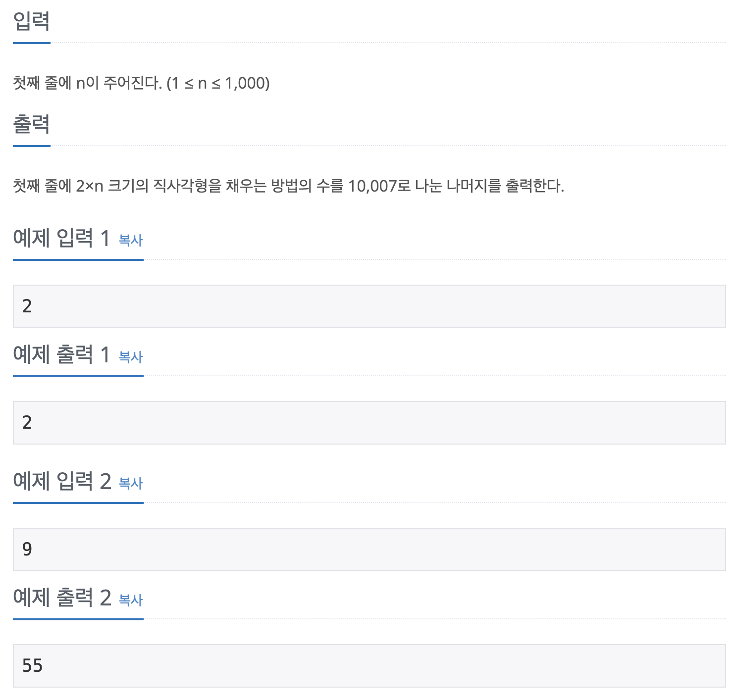This screenshot has height=700, width=743.
Task: Click the example output 1 box containing 2
Action: [370, 423]
